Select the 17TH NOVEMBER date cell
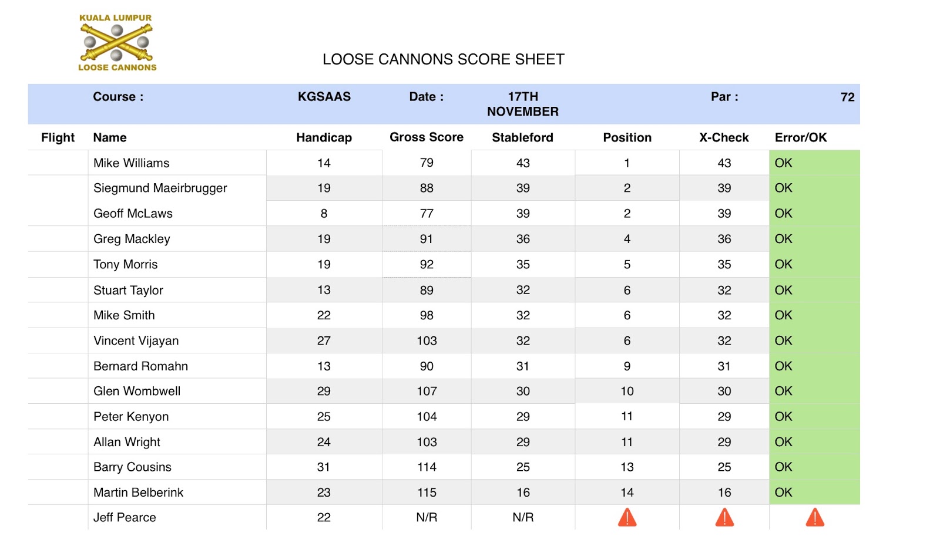The width and height of the screenshot is (940, 560). pos(522,104)
